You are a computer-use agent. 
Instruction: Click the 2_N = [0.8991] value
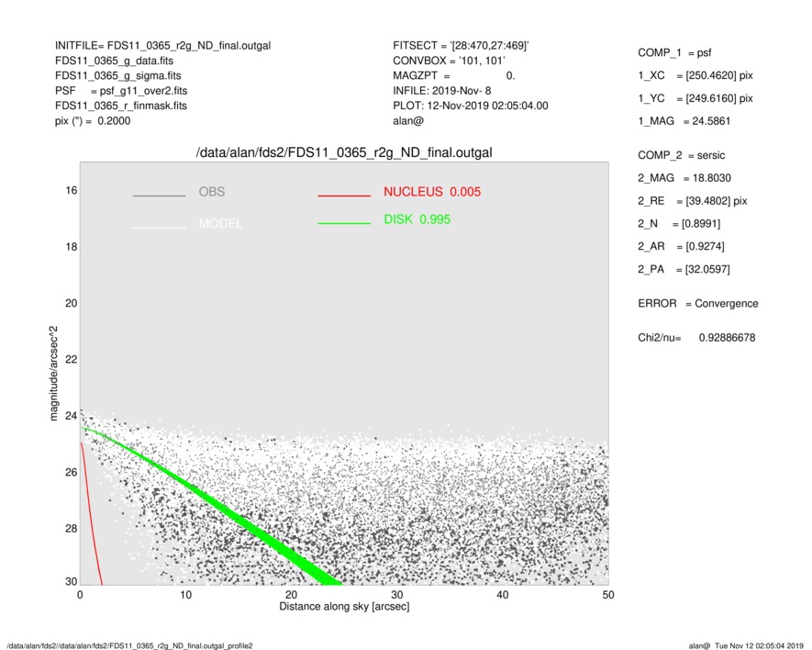point(679,224)
